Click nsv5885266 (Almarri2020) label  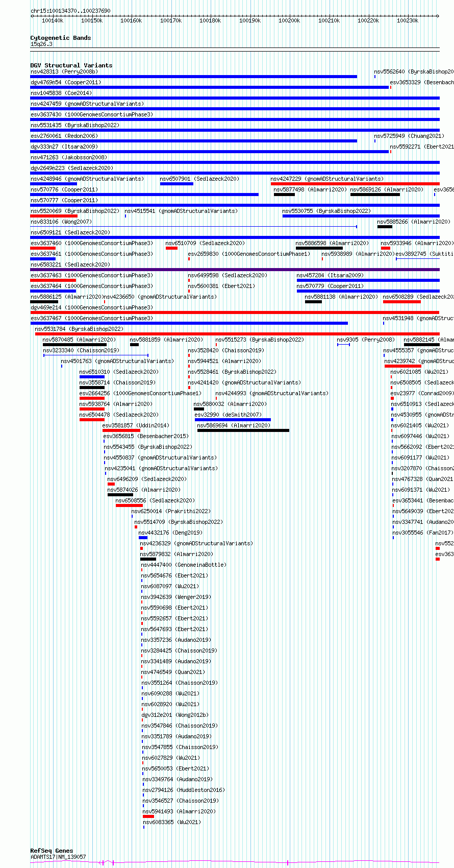coord(414,222)
